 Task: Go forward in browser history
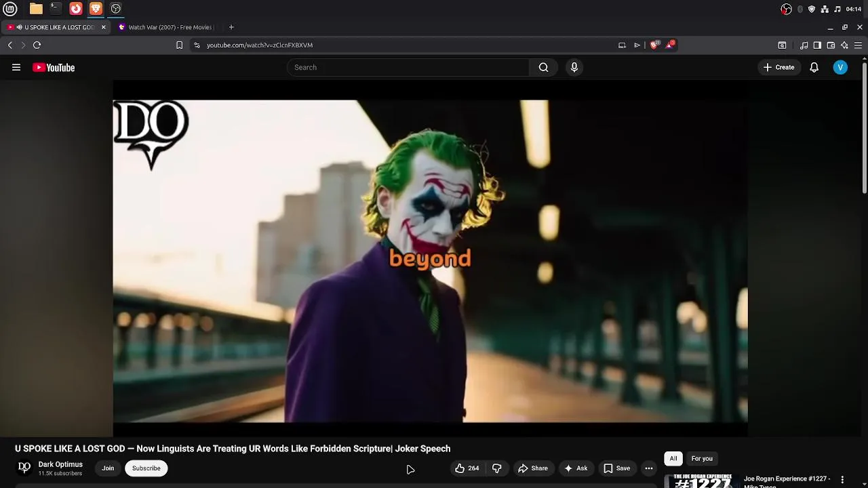pos(23,45)
